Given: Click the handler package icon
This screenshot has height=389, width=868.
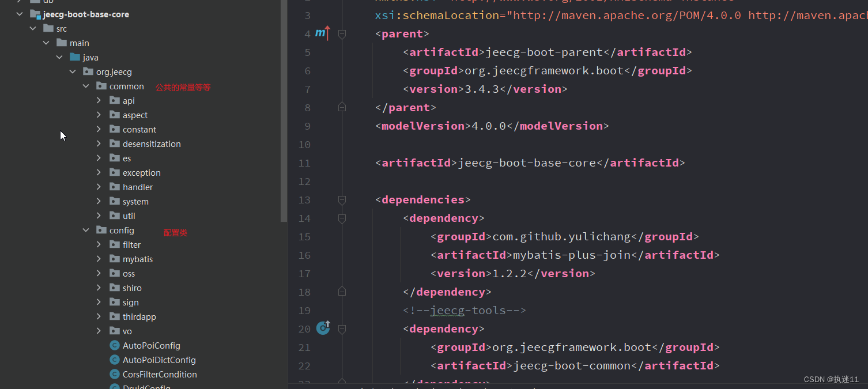Looking at the screenshot, I should point(115,187).
